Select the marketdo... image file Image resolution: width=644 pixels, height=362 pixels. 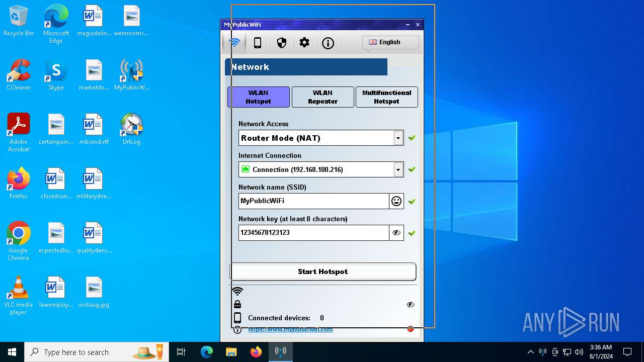coord(94,75)
